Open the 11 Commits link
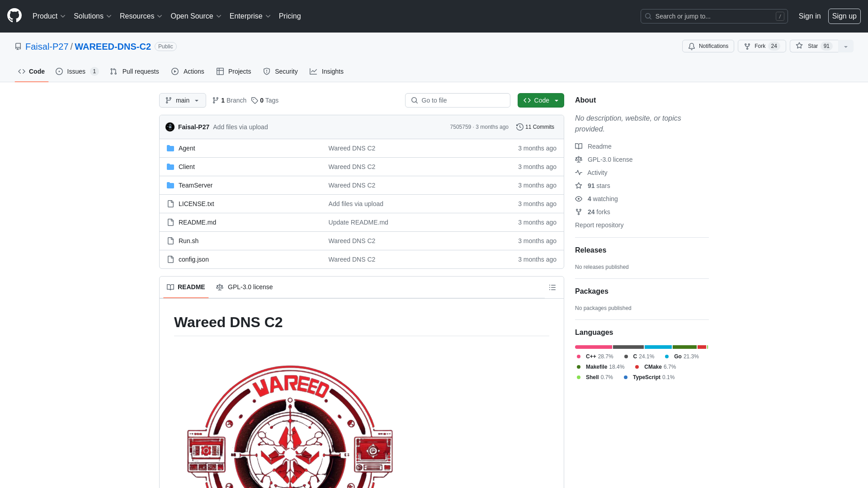The width and height of the screenshot is (868, 488). 535,127
